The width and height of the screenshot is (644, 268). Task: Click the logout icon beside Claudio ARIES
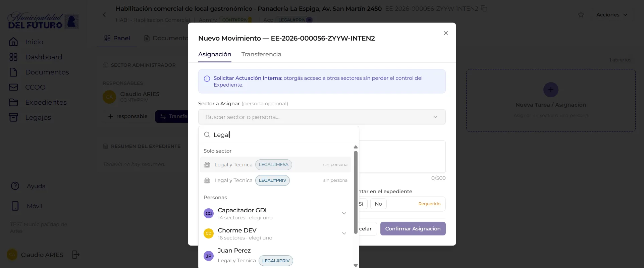pyautogui.click(x=76, y=255)
